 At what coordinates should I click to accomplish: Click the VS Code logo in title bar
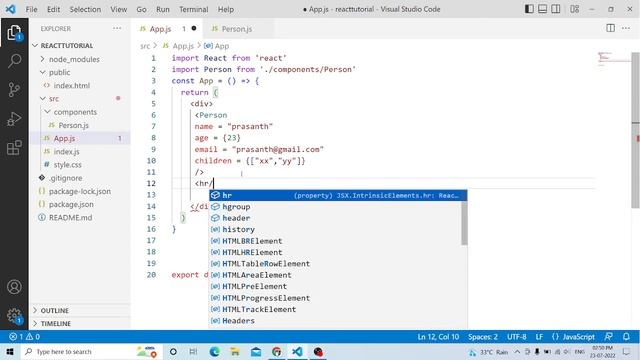click(11, 9)
